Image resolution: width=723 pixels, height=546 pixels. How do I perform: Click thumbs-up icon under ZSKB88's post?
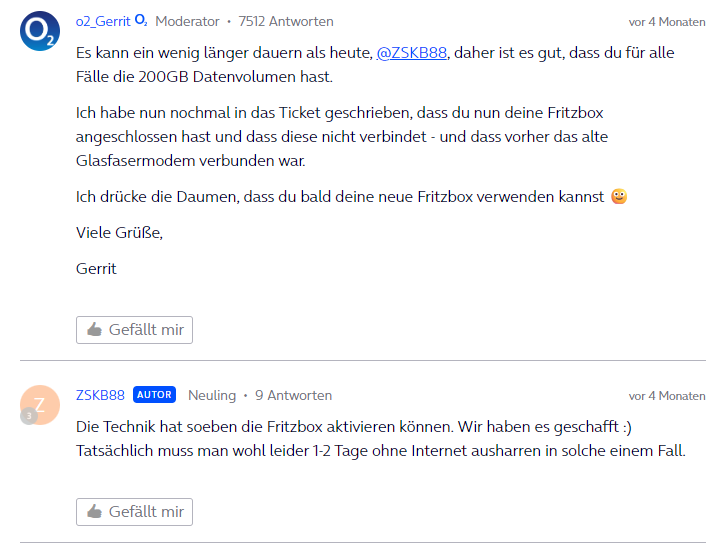tap(95, 511)
